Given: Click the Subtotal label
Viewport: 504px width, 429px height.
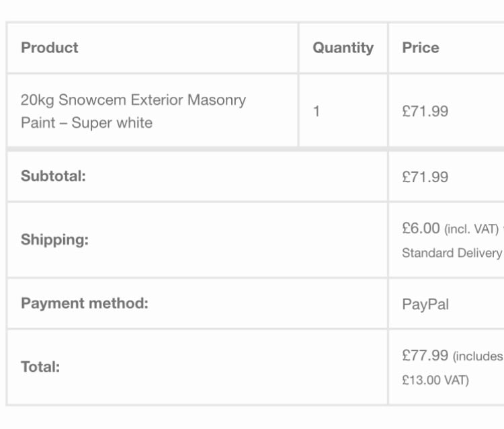Looking at the screenshot, I should [53, 176].
